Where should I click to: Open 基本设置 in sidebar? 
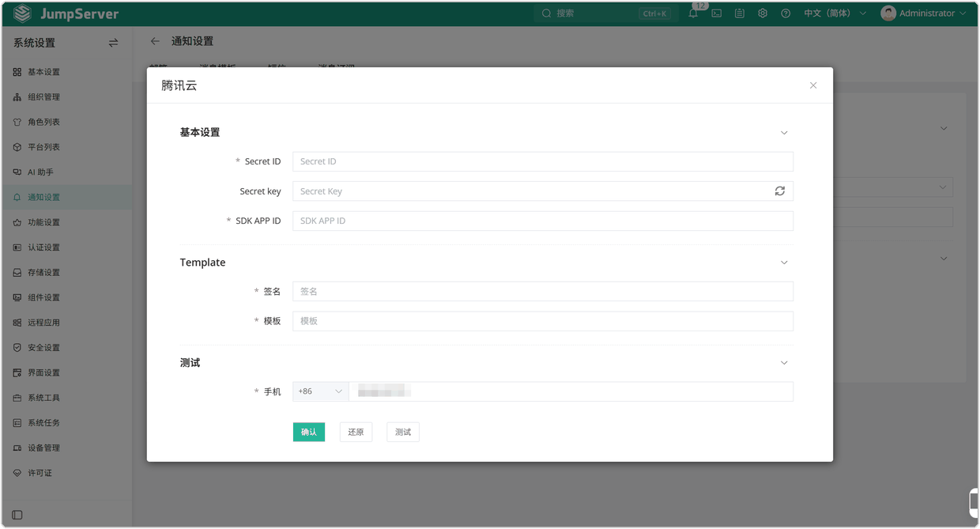click(x=66, y=72)
